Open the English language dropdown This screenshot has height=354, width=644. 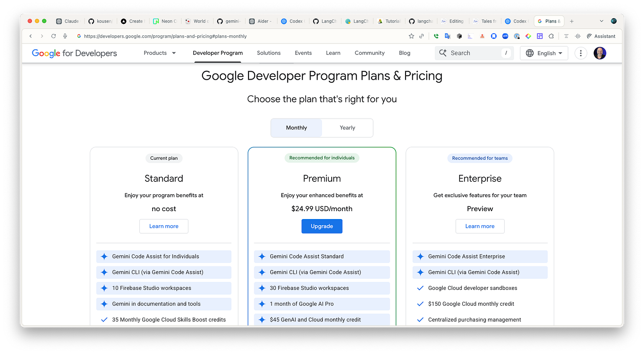[x=544, y=53]
